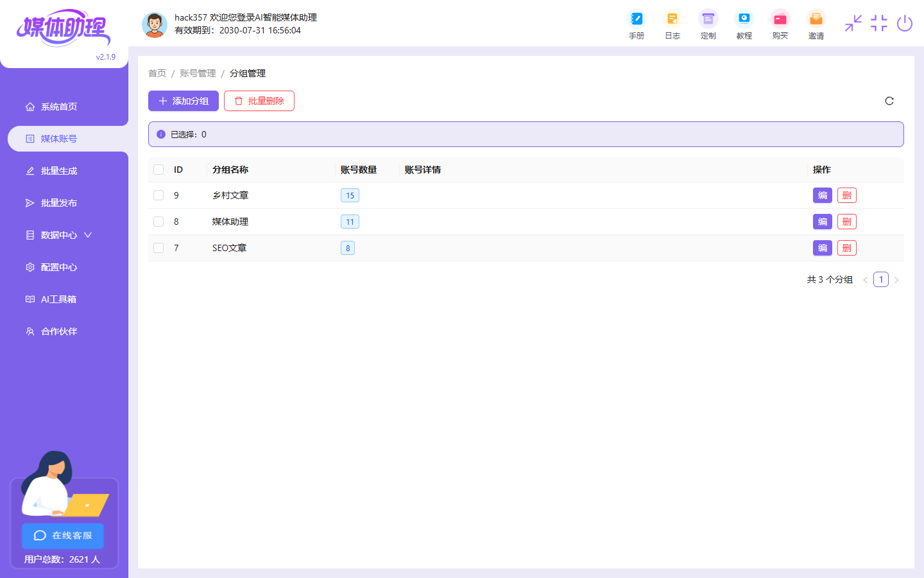The image size is (924, 578).
Task: Click the 批量删除 button
Action: tap(259, 101)
